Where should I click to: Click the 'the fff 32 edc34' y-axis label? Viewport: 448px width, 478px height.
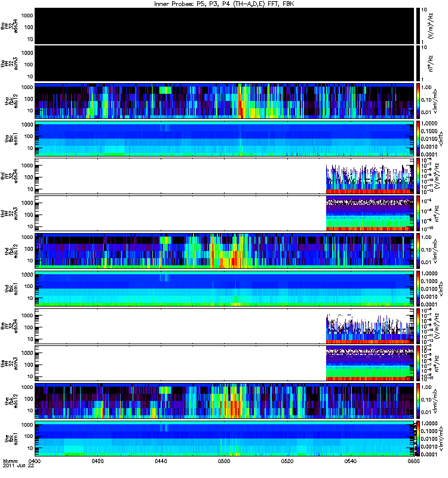click(x=10, y=326)
